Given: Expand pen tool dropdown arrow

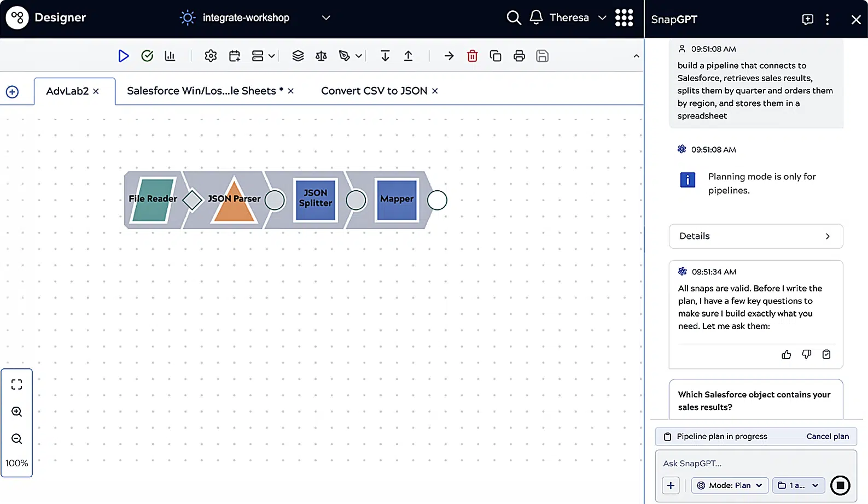Looking at the screenshot, I should tap(359, 56).
